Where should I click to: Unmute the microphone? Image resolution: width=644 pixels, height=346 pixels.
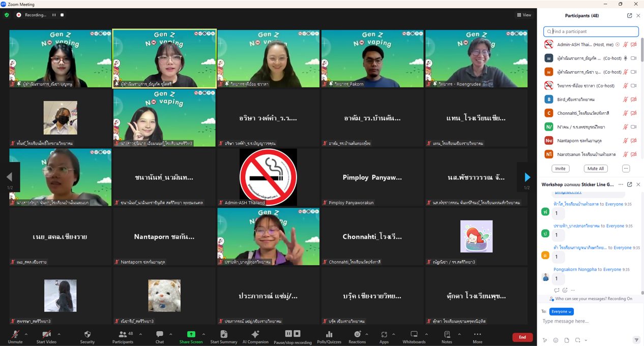(15, 336)
